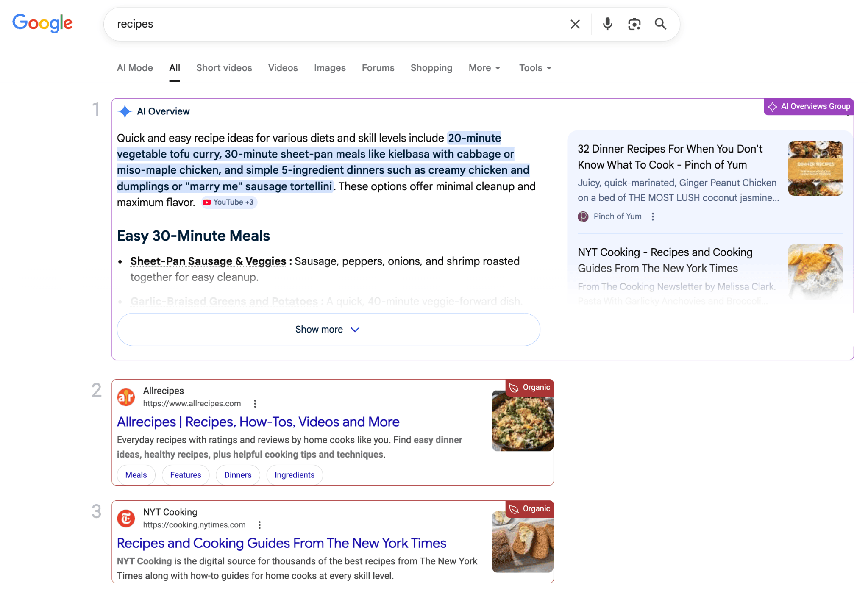Search by image using the Google Lens icon

[x=634, y=24]
